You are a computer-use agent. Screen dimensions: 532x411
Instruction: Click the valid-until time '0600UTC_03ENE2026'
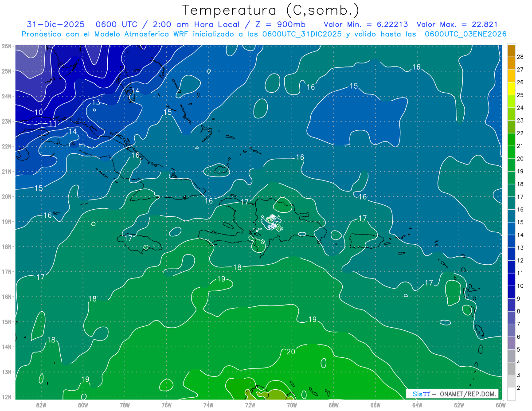tap(465, 34)
